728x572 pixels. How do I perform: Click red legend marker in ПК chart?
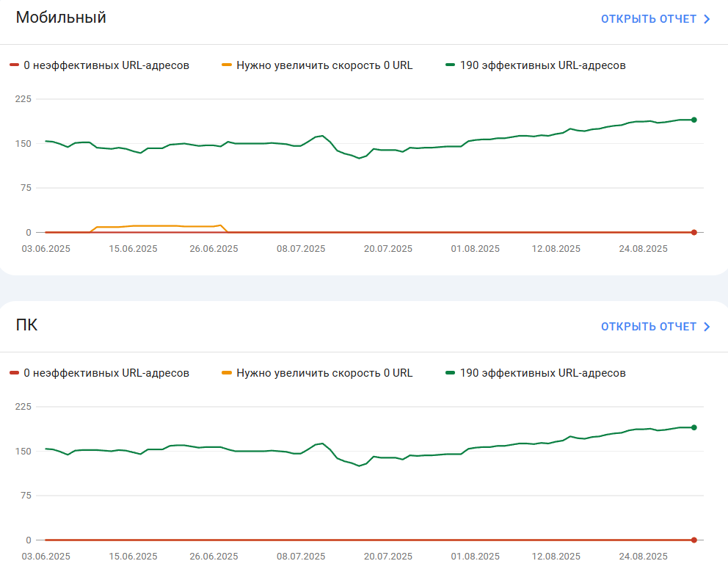click(14, 373)
